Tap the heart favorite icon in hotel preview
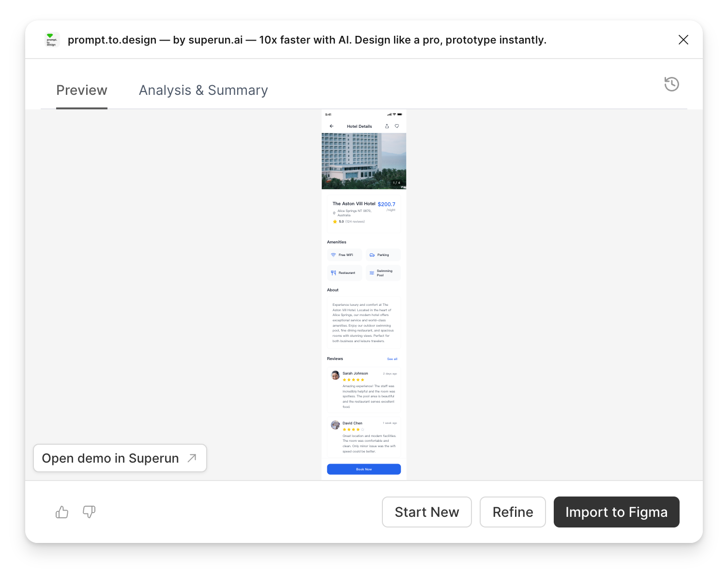 click(x=397, y=126)
